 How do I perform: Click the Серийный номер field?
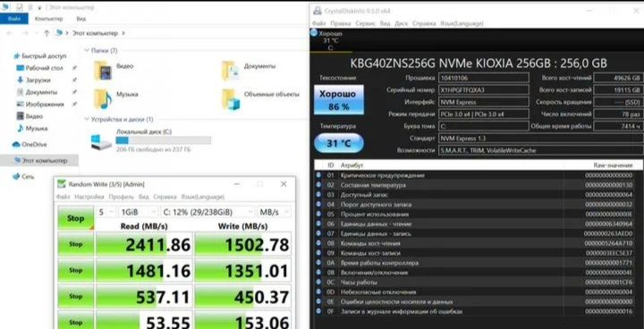[x=483, y=90]
